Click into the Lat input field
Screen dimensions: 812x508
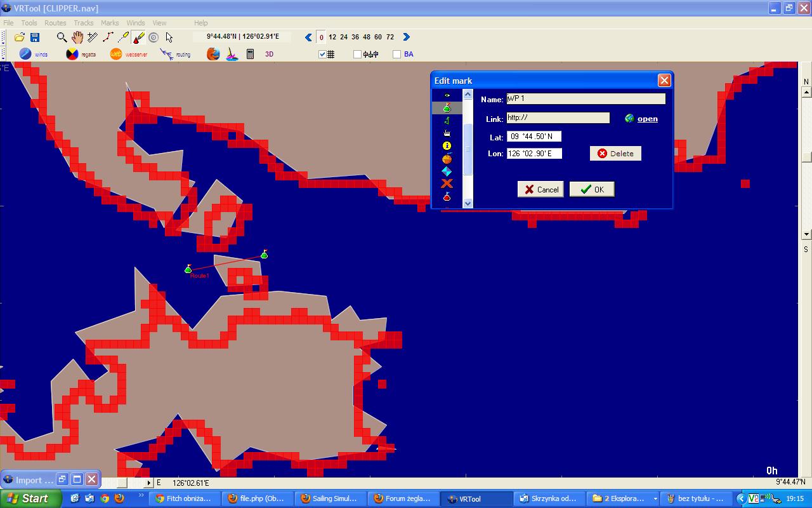pyautogui.click(x=534, y=137)
